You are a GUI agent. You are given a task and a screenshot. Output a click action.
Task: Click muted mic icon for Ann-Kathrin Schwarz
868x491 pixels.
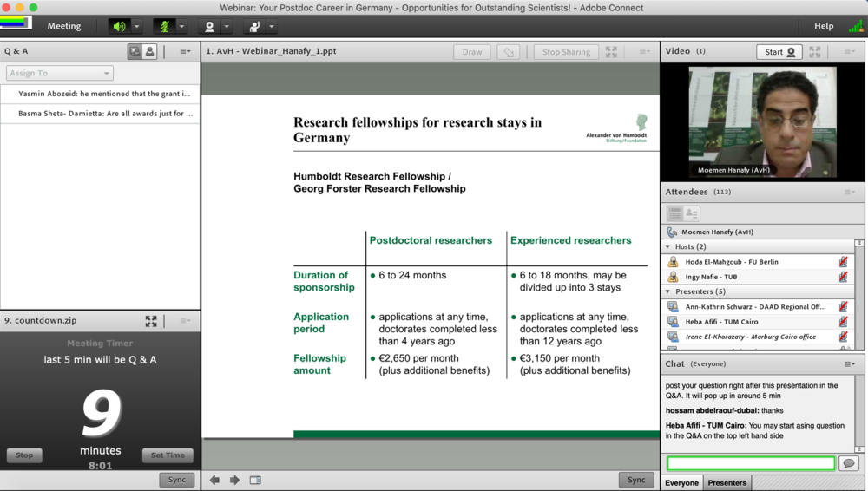click(x=843, y=307)
